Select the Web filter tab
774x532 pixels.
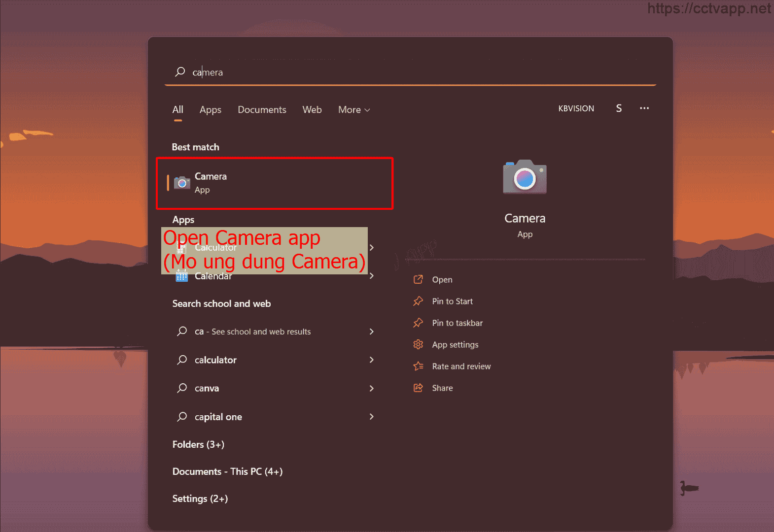pos(312,110)
